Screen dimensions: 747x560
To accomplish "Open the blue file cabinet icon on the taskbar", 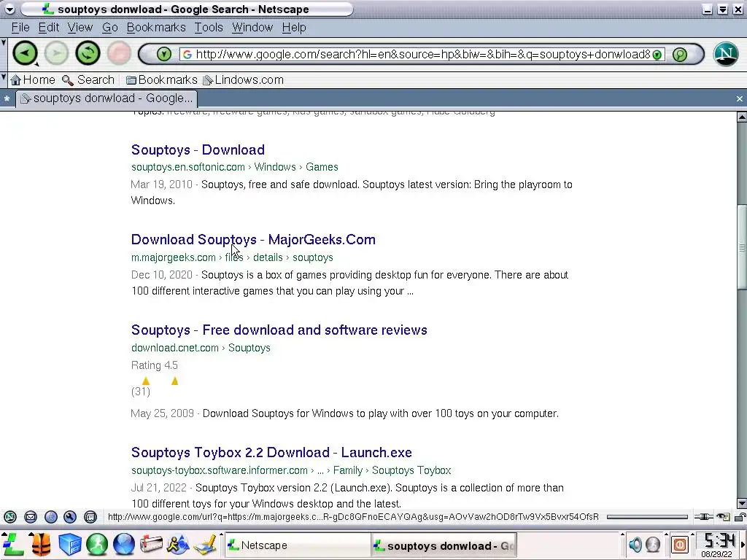I will pos(69,544).
